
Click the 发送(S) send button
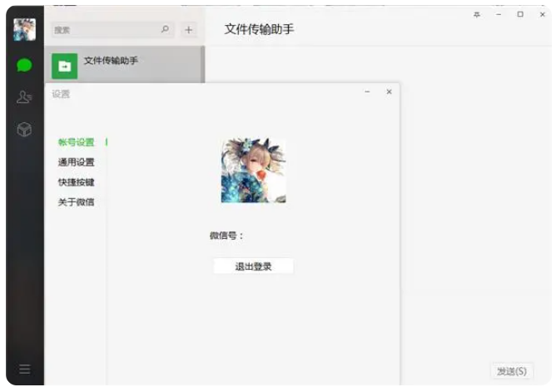pyautogui.click(x=511, y=371)
